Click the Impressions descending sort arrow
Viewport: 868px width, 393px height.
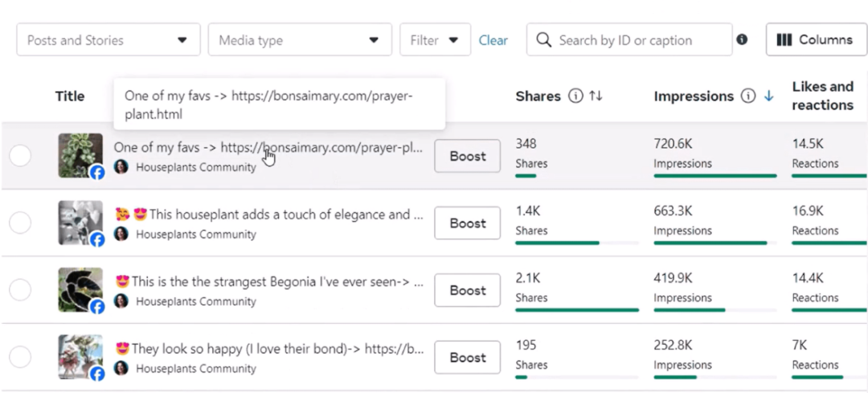click(x=768, y=96)
